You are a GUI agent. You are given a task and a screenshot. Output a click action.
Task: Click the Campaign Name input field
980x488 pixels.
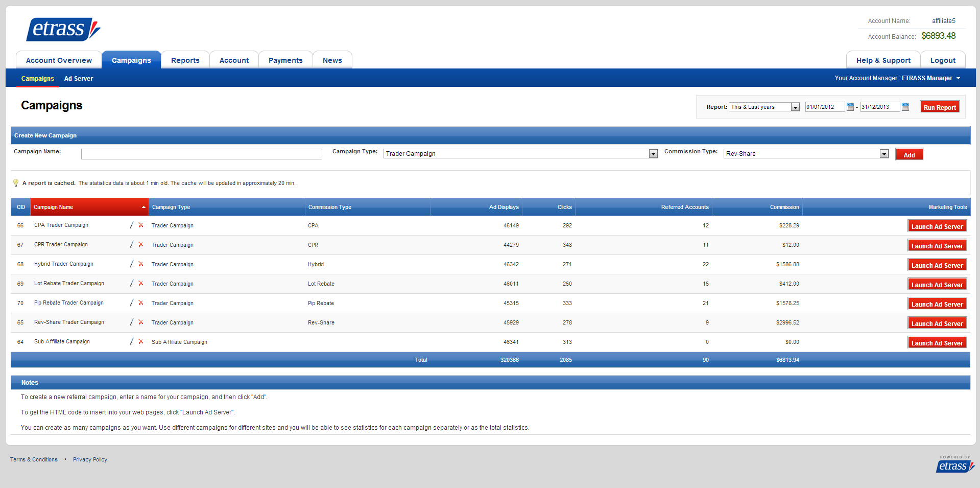pyautogui.click(x=201, y=154)
